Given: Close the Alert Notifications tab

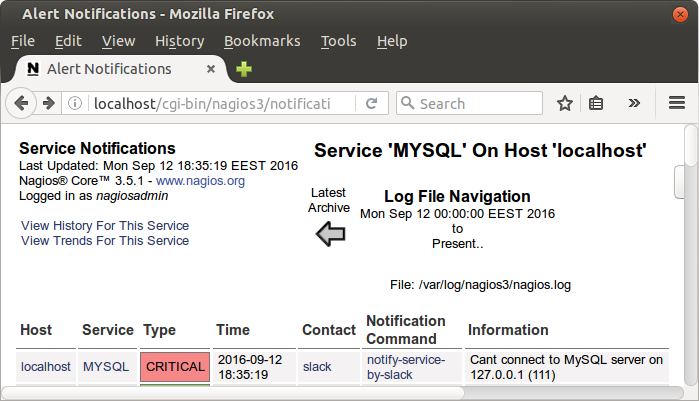Looking at the screenshot, I should tap(211, 69).
